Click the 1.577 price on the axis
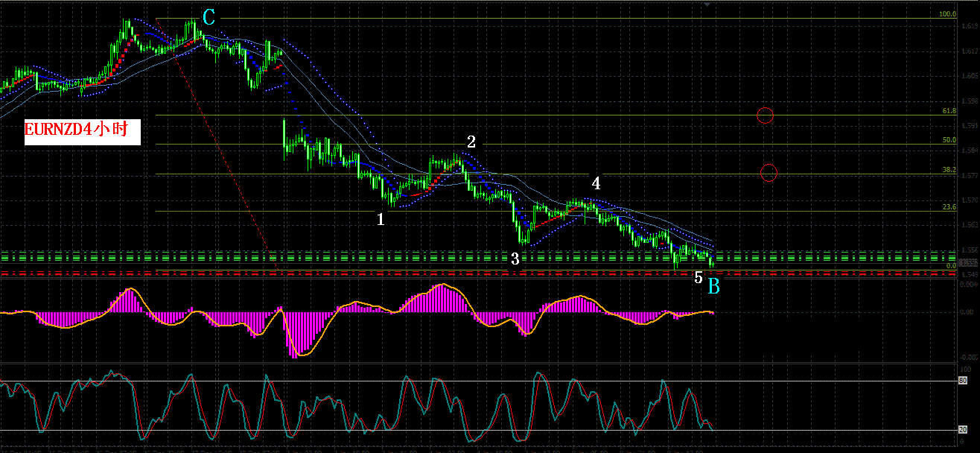Screen dimensions: 980x453 [970, 176]
